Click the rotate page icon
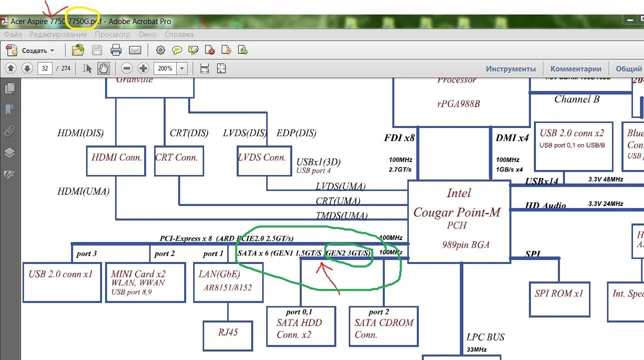This screenshot has height=360, width=644. tap(226, 50)
